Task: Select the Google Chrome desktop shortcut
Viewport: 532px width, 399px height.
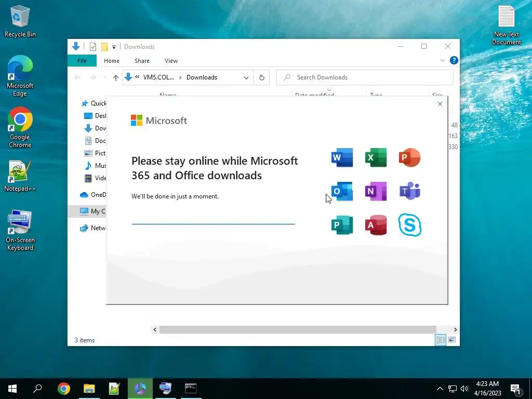Action: [x=20, y=128]
